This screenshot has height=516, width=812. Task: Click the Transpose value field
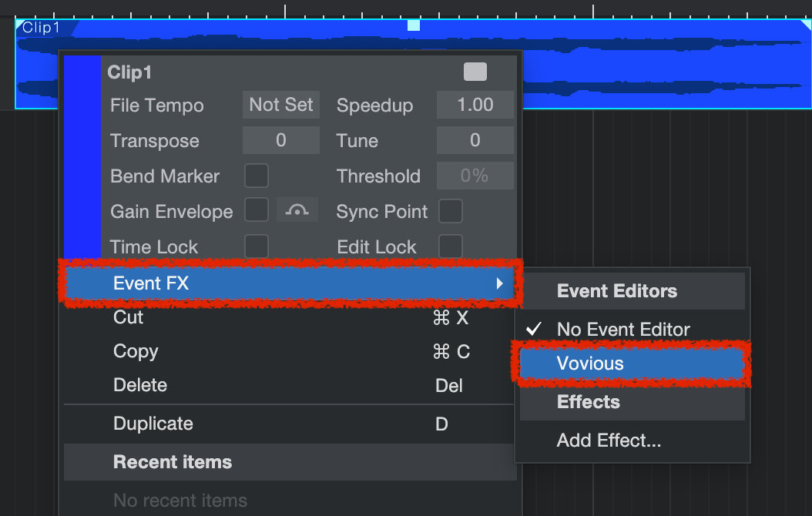[x=281, y=140]
